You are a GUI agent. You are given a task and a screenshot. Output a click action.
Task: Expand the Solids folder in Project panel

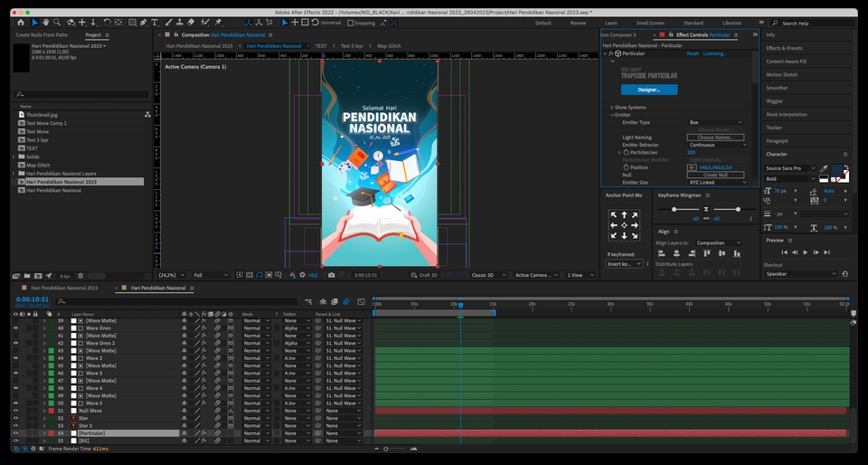pos(14,157)
